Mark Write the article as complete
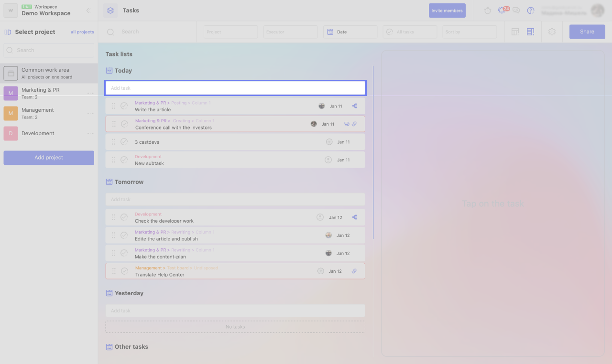 pyautogui.click(x=124, y=106)
